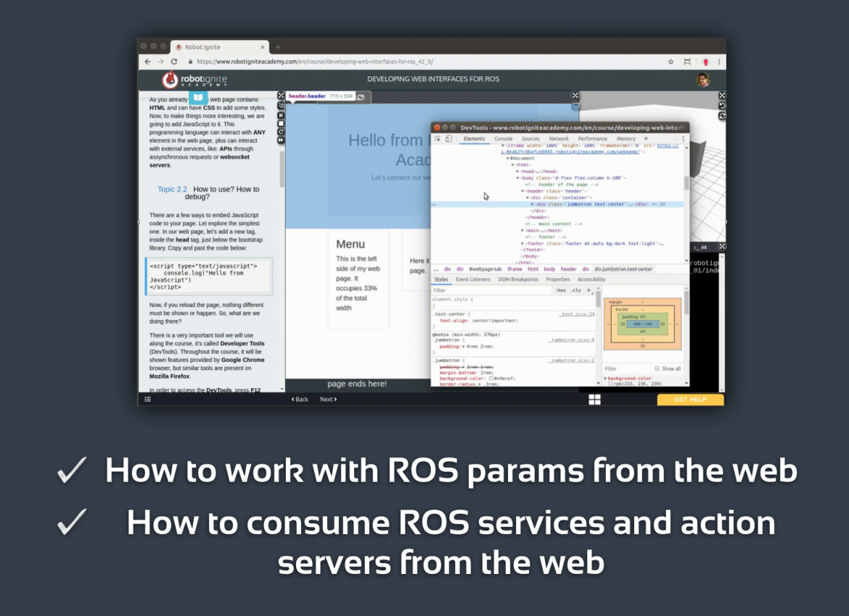Go to Next unit in course
Image resolution: width=849 pixels, height=616 pixels.
328,400
